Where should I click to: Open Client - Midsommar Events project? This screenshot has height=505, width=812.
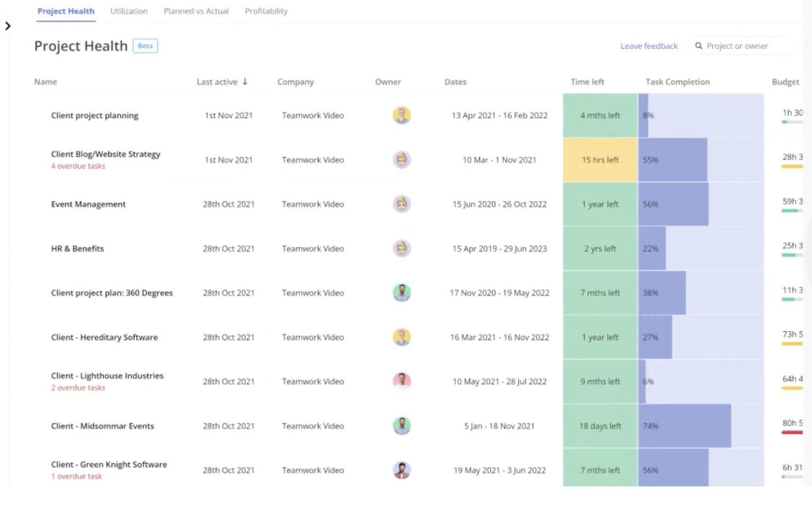coord(102,426)
